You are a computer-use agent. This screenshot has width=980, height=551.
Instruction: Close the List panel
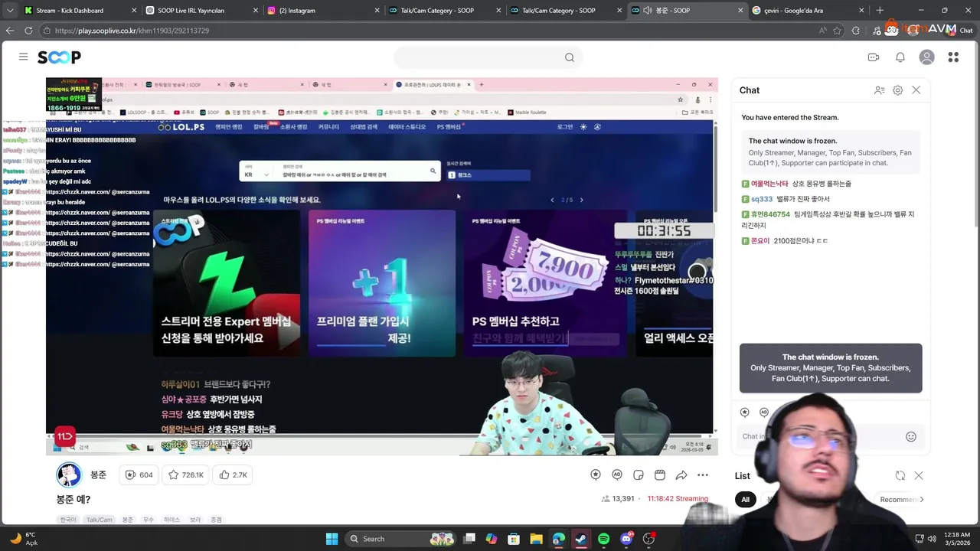pos(919,476)
